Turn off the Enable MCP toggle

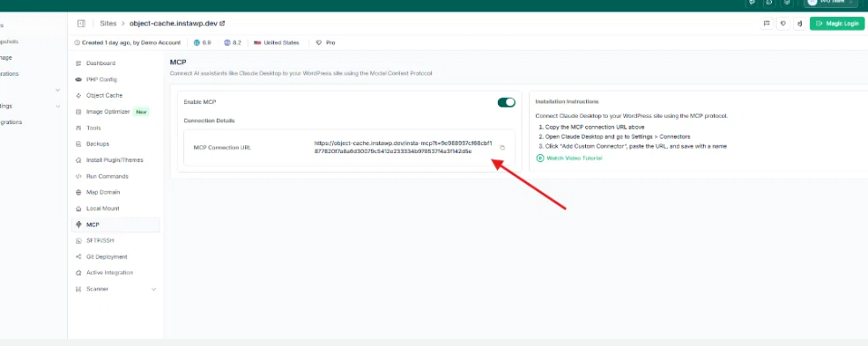tap(506, 102)
